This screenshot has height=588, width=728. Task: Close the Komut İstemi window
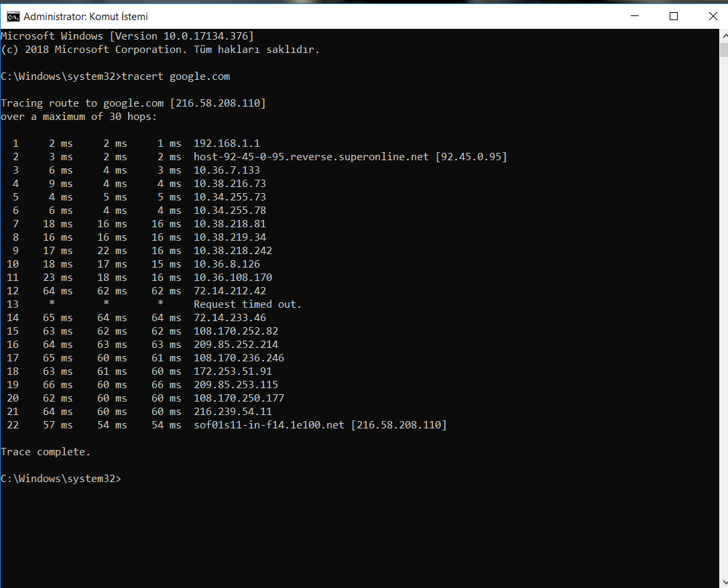pos(712,16)
